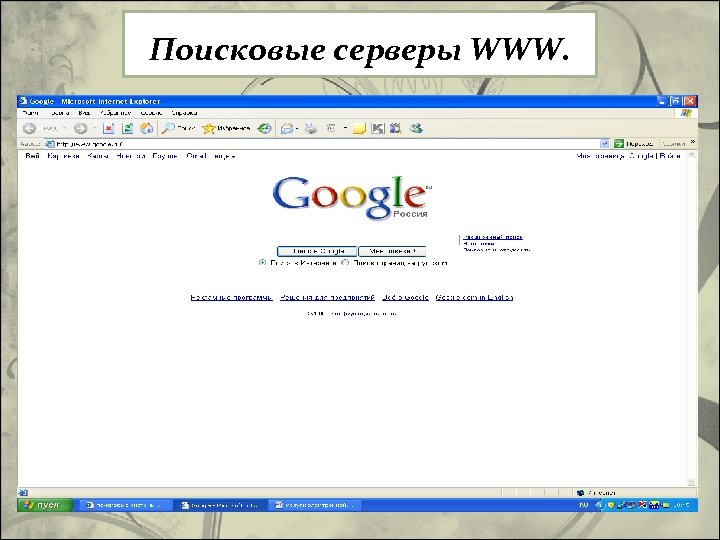Refresh the page using the green arrows icon
The image size is (720, 540).
[x=128, y=129]
